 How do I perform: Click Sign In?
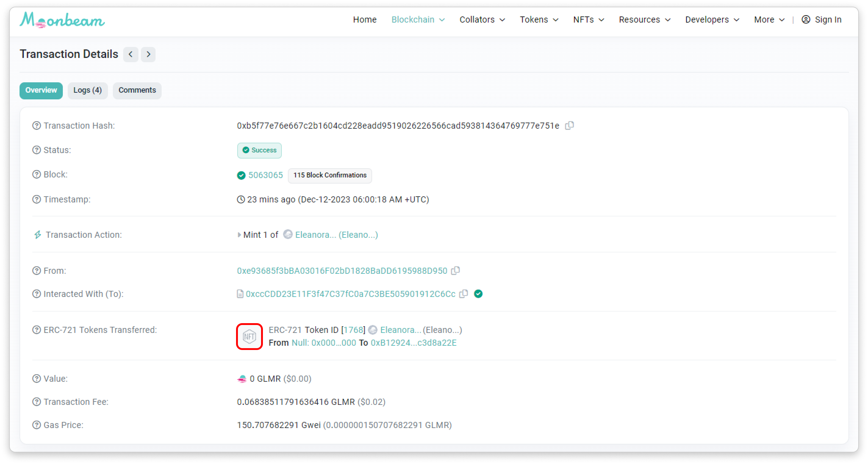tap(822, 20)
